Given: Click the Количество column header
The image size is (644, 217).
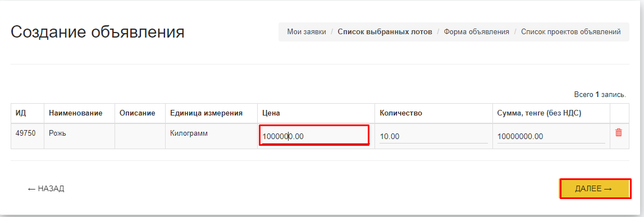Looking at the screenshot, I should click(401, 113).
